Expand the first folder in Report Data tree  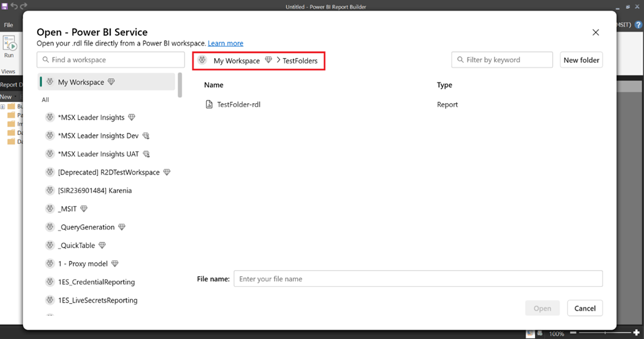[3, 107]
